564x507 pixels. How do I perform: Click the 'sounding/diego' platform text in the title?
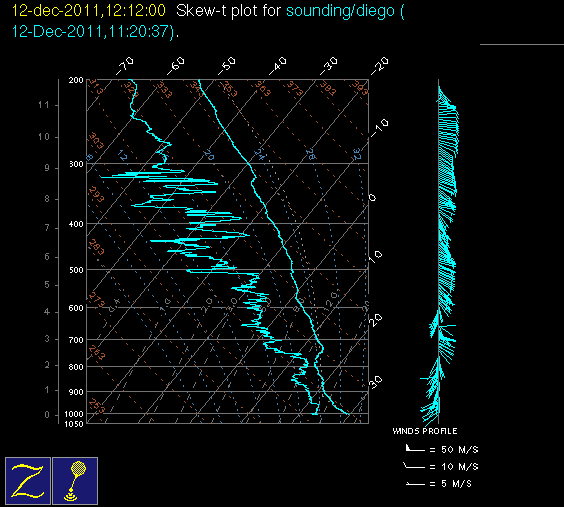pyautogui.click(x=340, y=11)
